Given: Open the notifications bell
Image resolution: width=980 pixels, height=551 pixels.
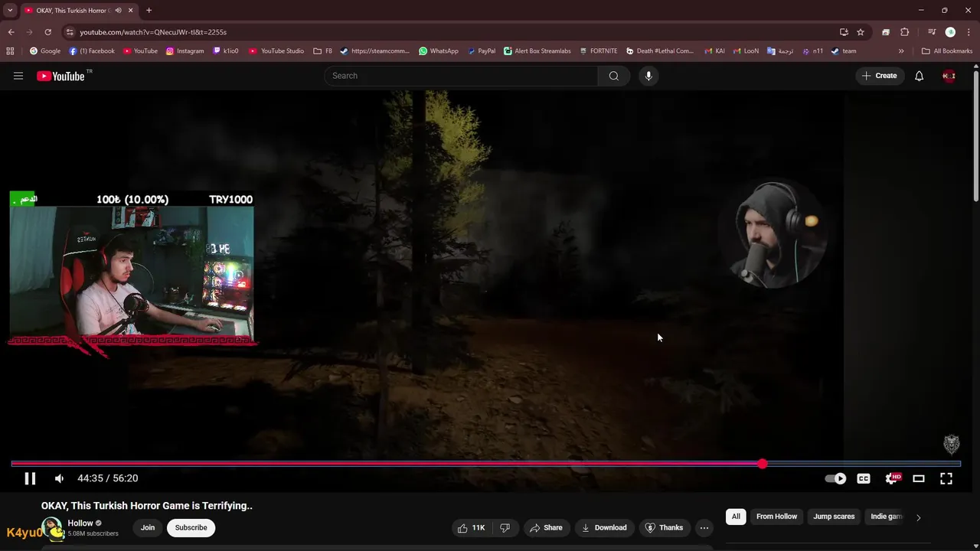Looking at the screenshot, I should 919,76.
